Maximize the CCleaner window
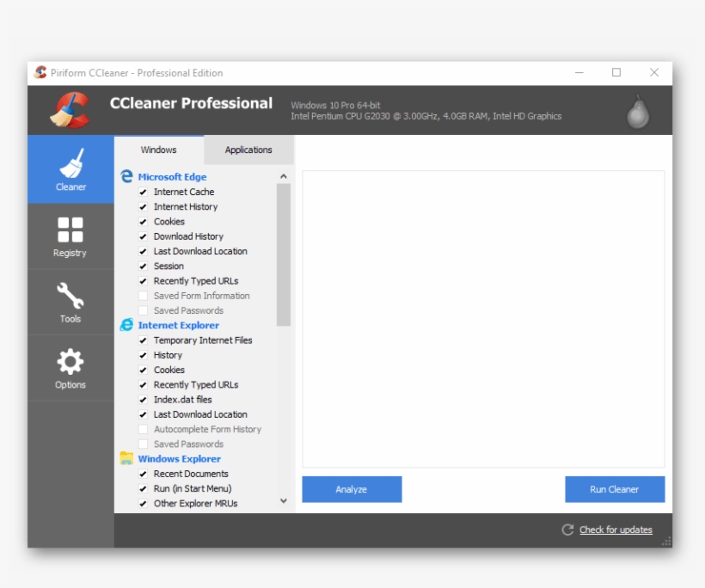Image resolution: width=705 pixels, height=588 pixels. coord(616,72)
